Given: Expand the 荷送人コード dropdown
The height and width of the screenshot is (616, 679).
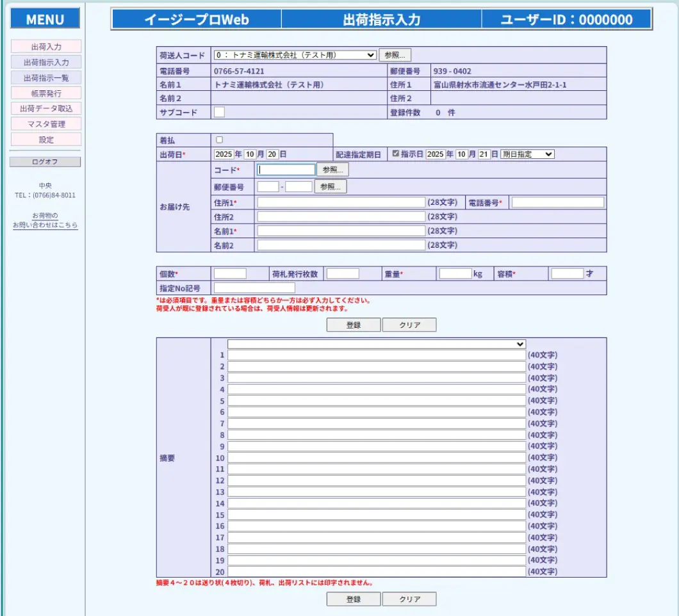Looking at the screenshot, I should 295,55.
